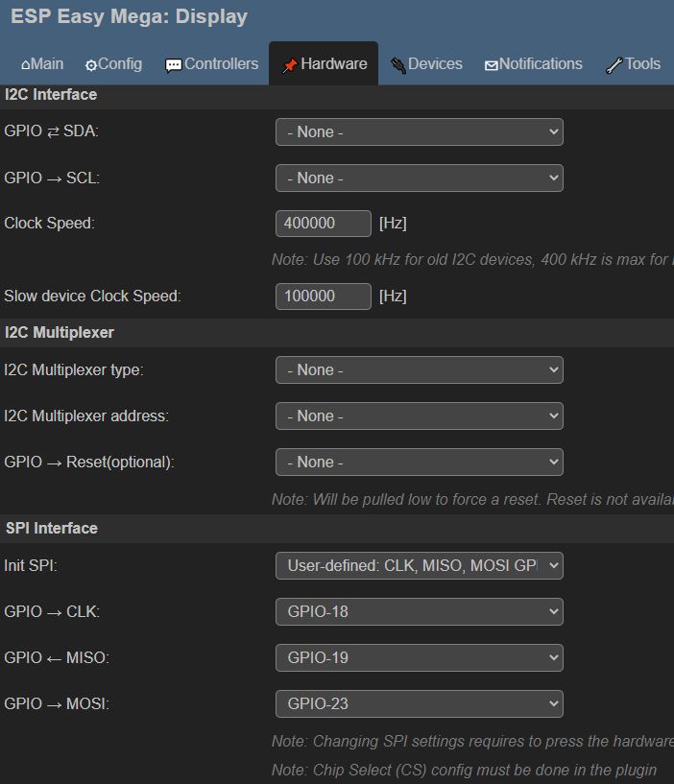Click the I2C Multiplexer address label

[x=86, y=416]
